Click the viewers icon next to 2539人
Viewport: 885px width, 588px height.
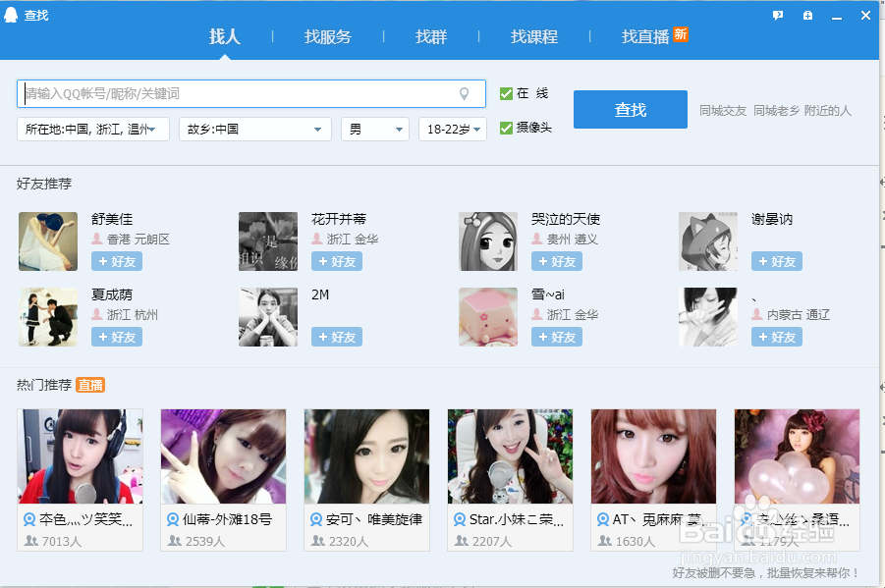175,541
